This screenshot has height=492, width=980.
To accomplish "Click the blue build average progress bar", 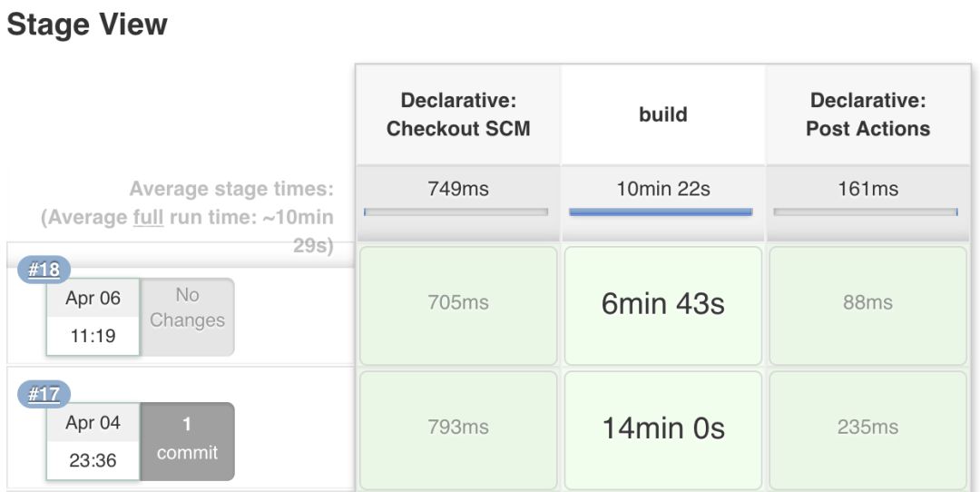I will (x=661, y=212).
